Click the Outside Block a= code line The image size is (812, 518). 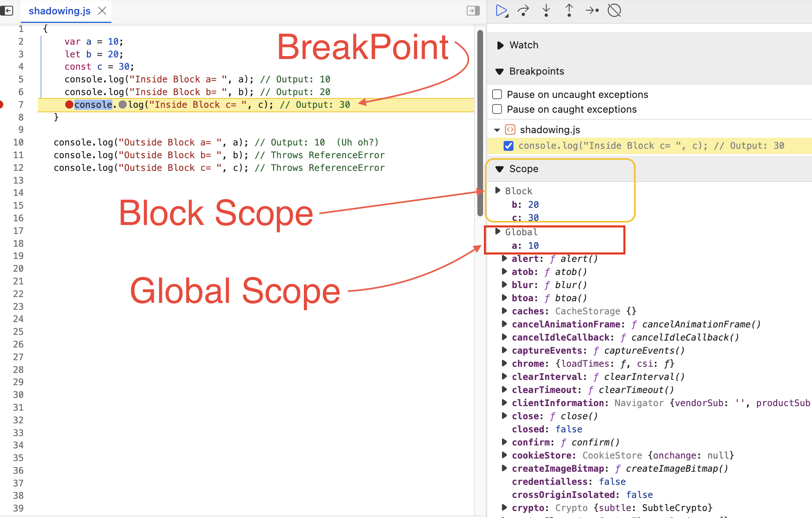point(216,142)
